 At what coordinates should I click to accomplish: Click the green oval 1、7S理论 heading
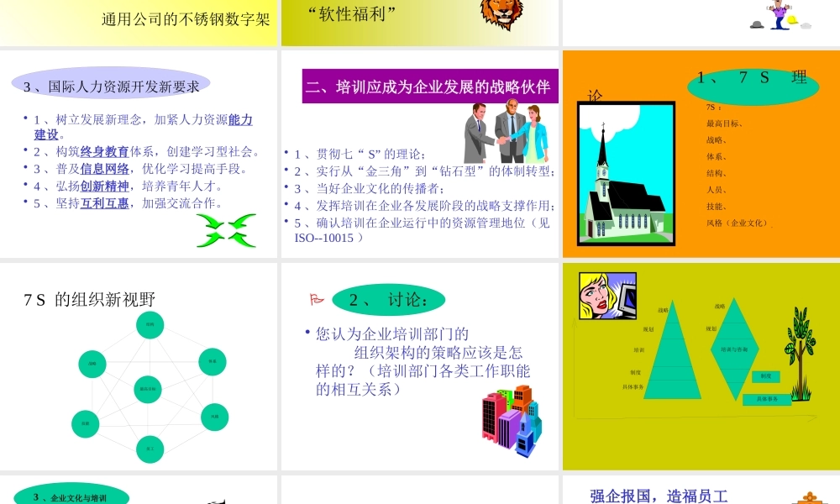click(x=753, y=87)
